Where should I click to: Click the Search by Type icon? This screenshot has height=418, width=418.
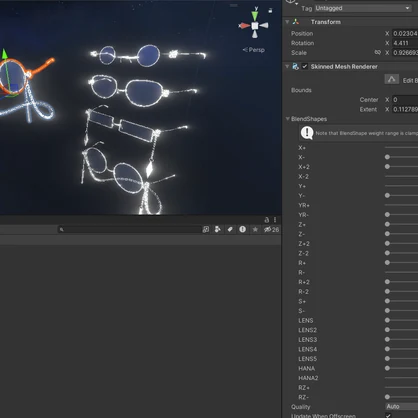[x=218, y=229]
